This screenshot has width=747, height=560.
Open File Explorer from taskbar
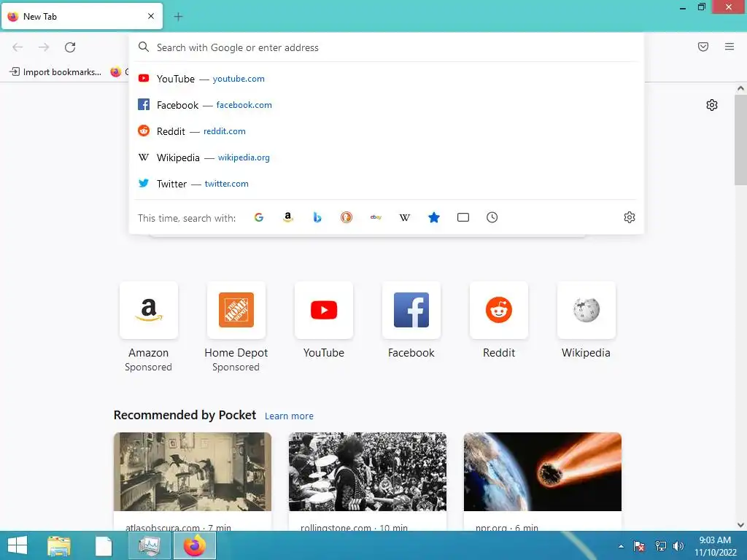59,545
